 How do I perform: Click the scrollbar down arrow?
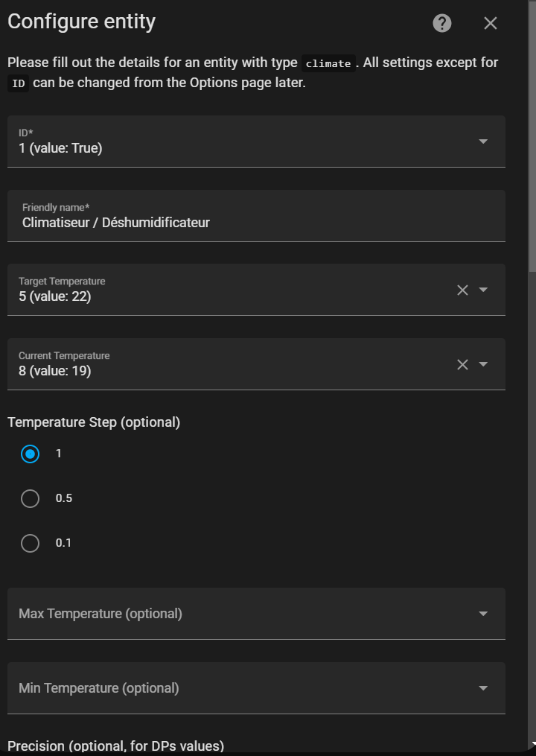click(x=532, y=744)
